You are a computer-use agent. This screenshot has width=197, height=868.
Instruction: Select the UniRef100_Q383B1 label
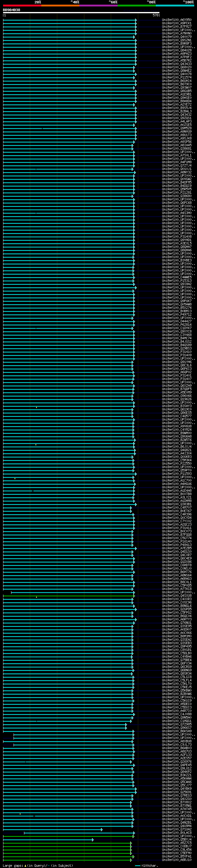[177, 504]
